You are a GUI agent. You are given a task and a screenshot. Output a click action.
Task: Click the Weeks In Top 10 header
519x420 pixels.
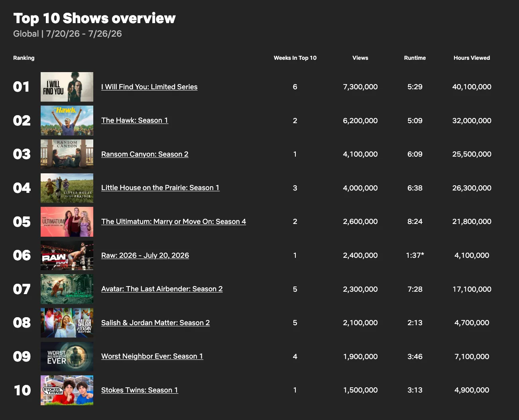point(295,58)
